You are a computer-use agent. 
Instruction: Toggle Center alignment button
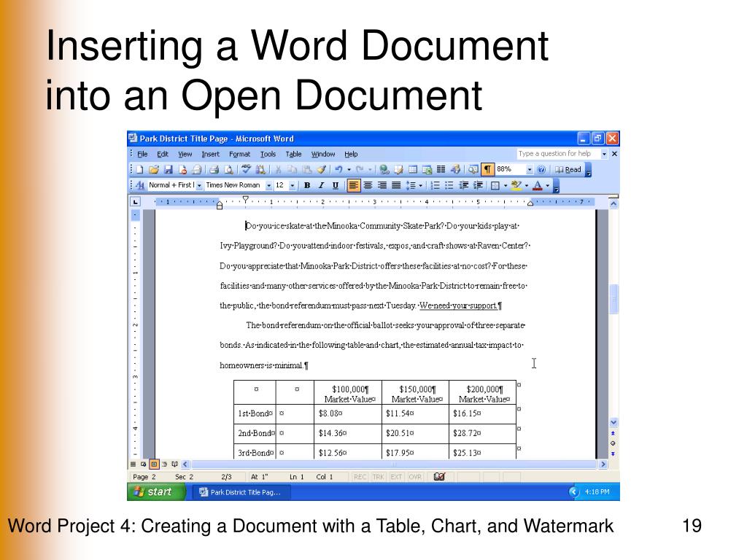pos(368,185)
